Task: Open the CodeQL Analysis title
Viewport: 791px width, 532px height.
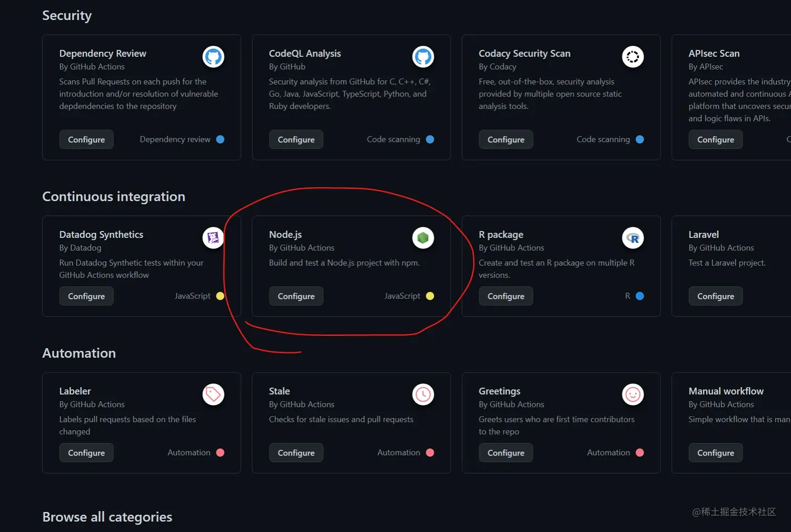Action: pos(305,53)
